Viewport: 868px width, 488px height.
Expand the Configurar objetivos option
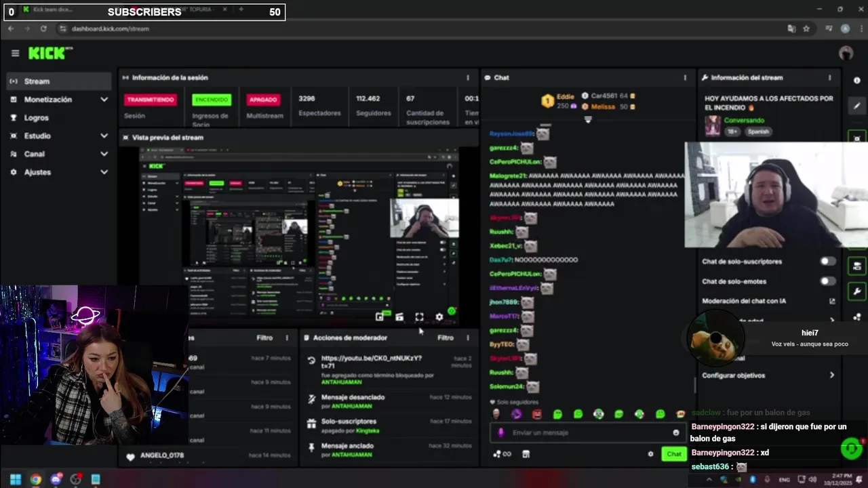(768, 375)
